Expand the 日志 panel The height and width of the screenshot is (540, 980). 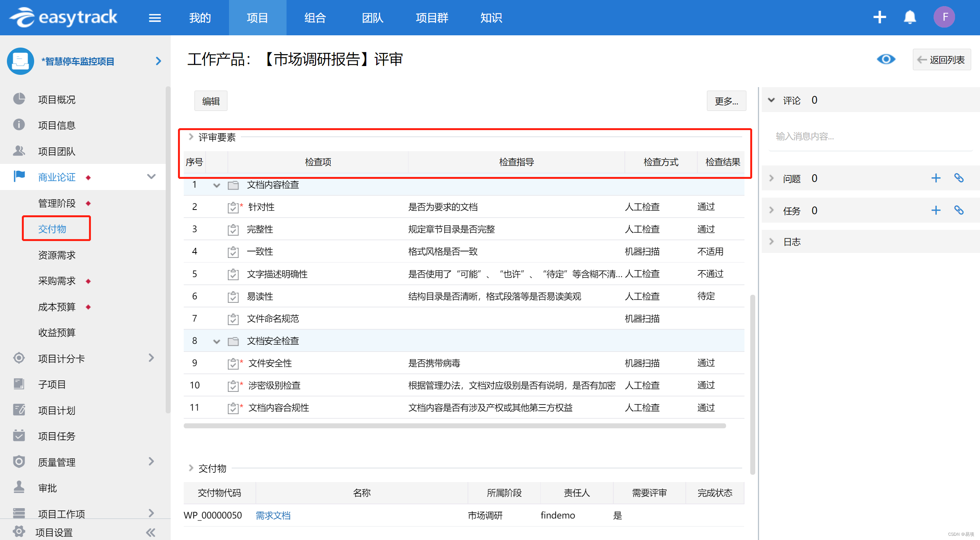click(x=771, y=241)
